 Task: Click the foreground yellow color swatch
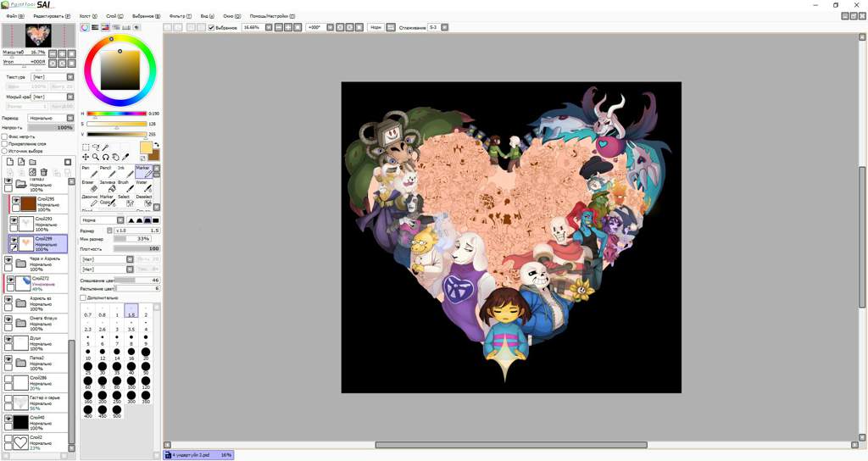[146, 147]
